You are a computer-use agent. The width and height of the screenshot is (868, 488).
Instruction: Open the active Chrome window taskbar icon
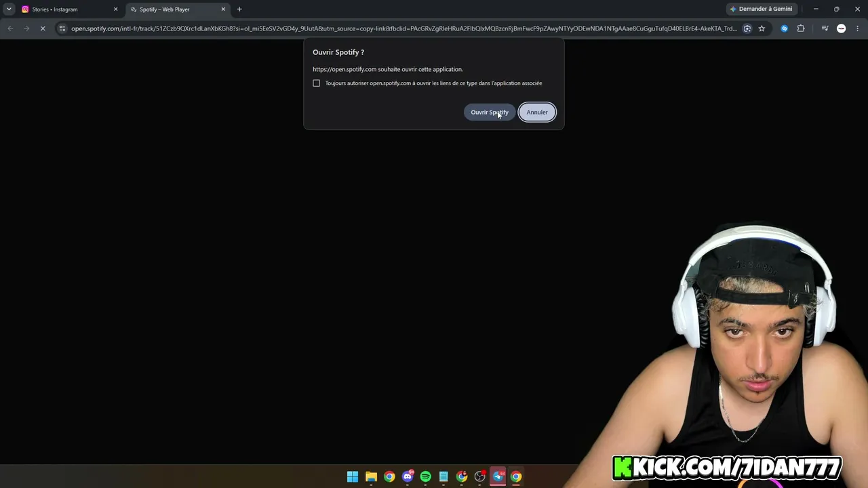tap(516, 476)
